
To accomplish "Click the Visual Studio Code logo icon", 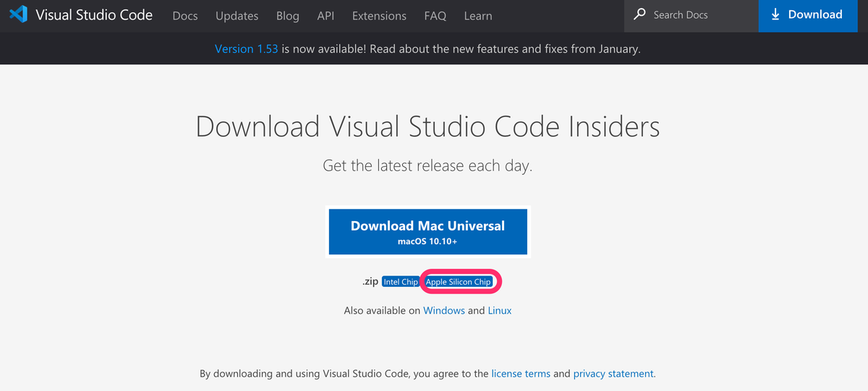I will point(19,15).
